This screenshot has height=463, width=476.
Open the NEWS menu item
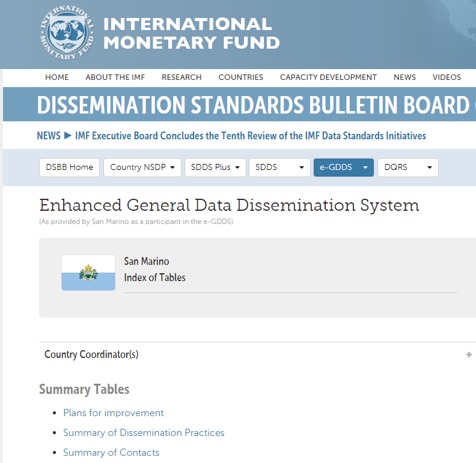[x=404, y=77]
